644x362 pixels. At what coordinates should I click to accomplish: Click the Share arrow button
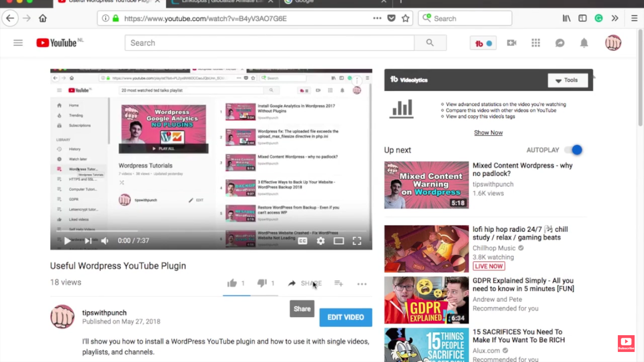point(305,283)
